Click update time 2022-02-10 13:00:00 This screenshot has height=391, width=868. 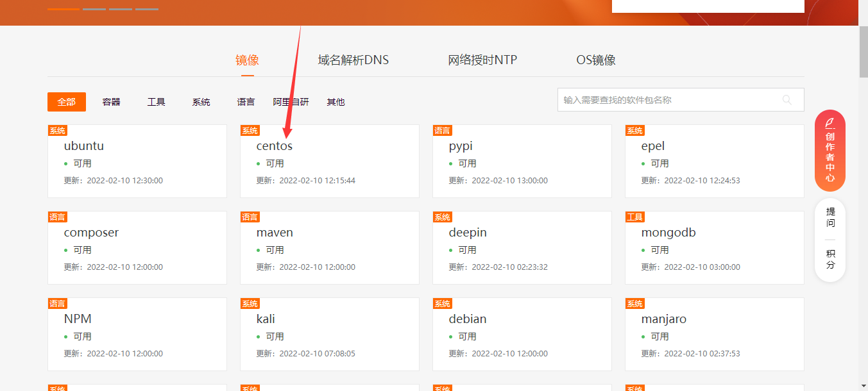click(509, 181)
